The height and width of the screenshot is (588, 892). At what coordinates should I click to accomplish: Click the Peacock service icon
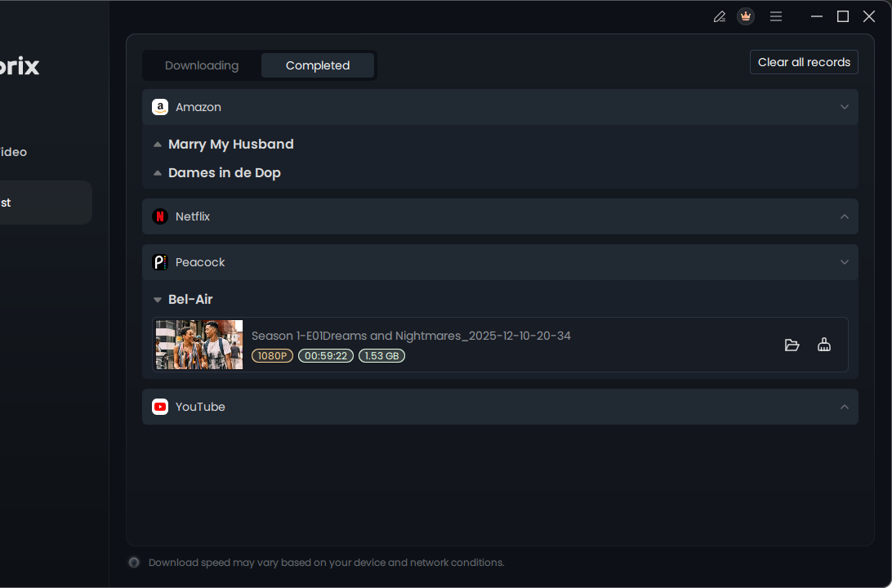(160, 262)
